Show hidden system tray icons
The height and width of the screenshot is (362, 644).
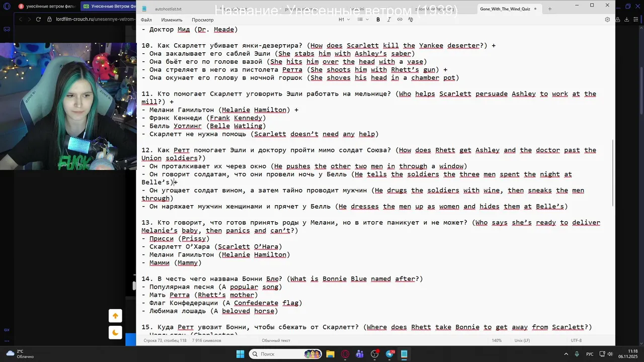point(567,354)
